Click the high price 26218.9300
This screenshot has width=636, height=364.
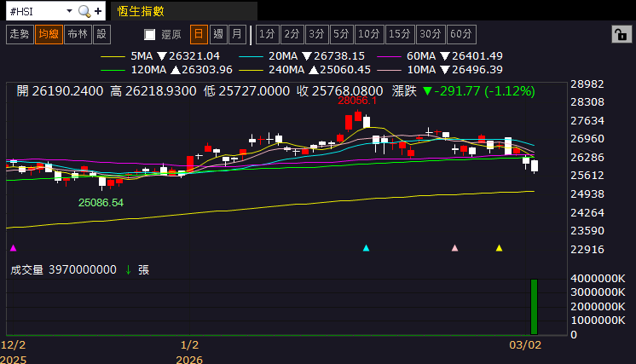pyautogui.click(x=160, y=91)
